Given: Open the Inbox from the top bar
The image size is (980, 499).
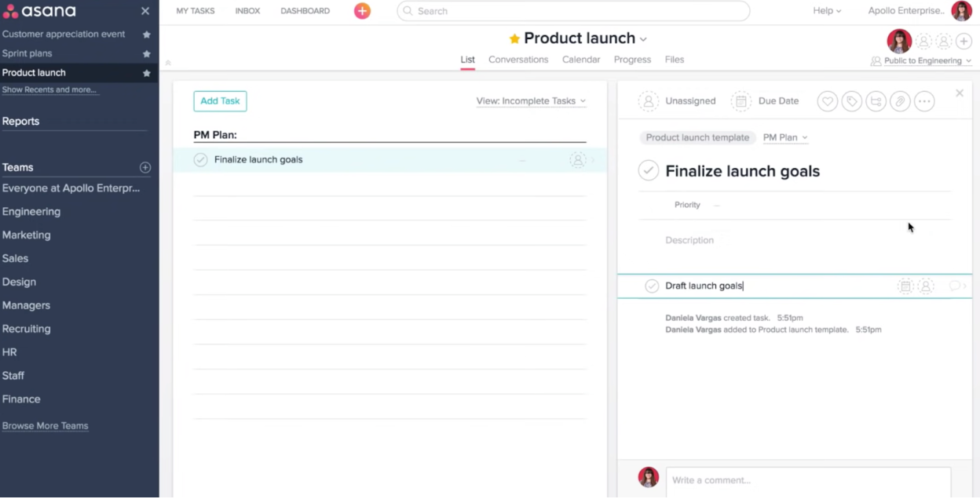Looking at the screenshot, I should coord(247,10).
